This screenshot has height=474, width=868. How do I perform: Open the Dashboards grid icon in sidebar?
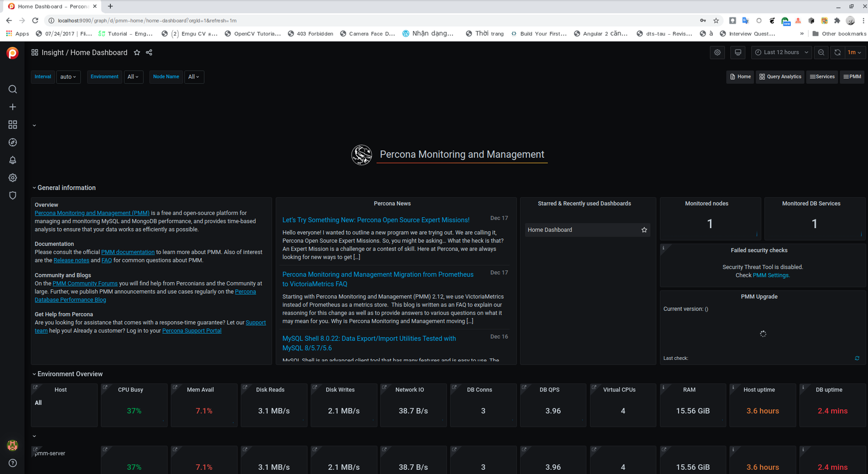[13, 125]
